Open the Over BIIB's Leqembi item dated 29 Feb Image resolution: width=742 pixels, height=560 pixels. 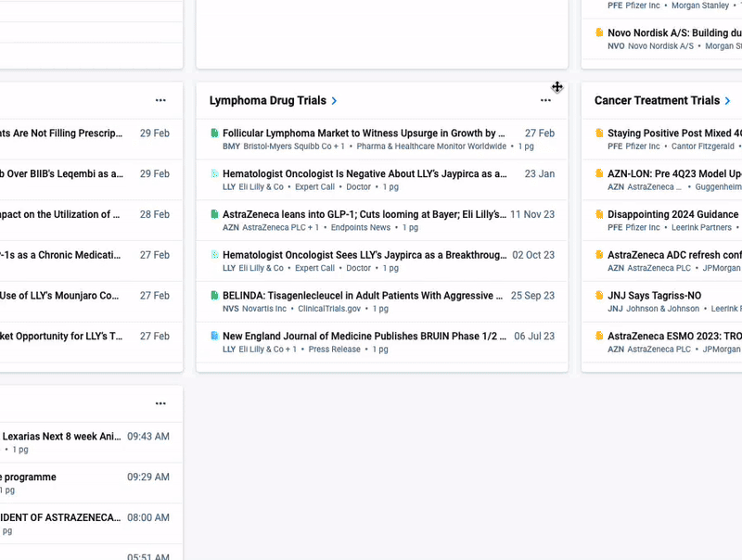coord(61,173)
